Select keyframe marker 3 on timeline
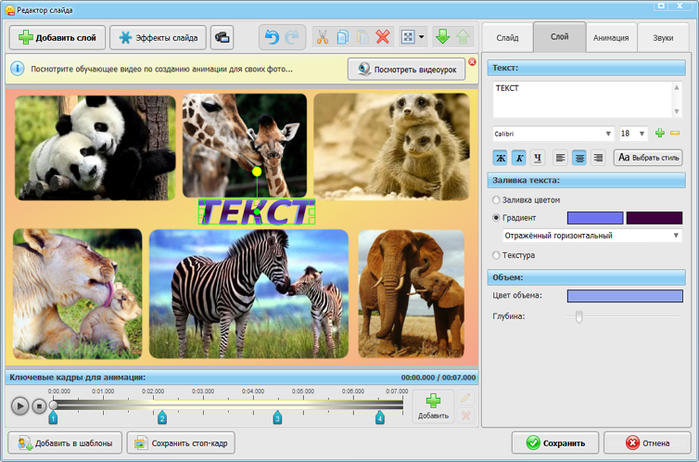 [277, 418]
